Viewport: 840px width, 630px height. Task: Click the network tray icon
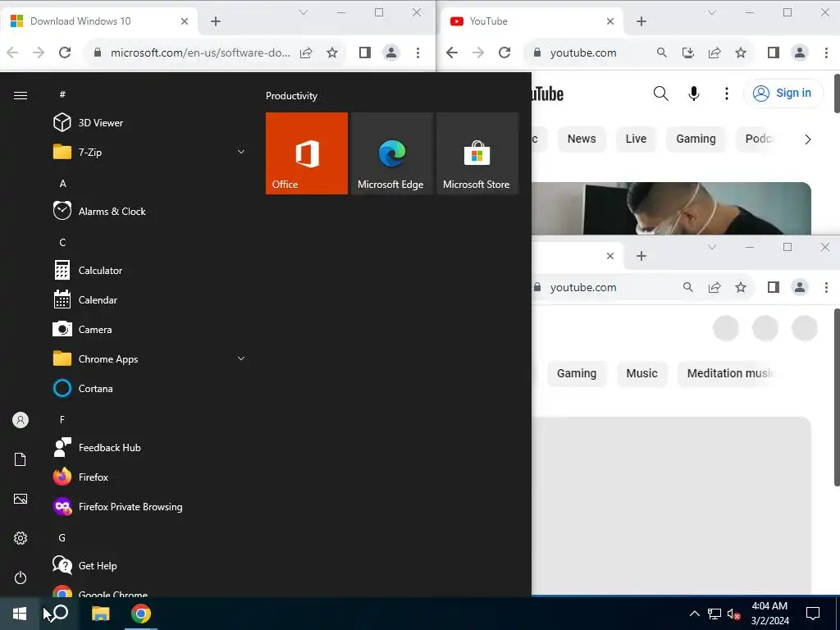714,614
